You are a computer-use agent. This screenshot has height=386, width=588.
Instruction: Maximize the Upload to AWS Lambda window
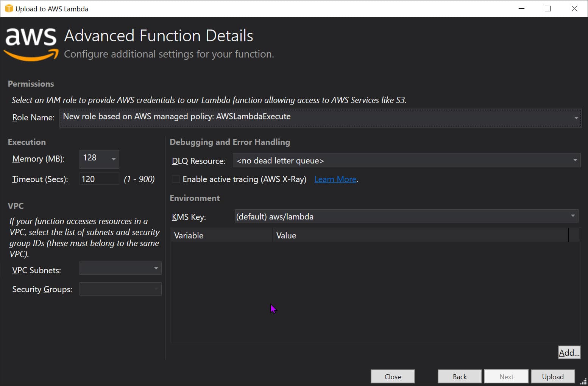pyautogui.click(x=547, y=8)
